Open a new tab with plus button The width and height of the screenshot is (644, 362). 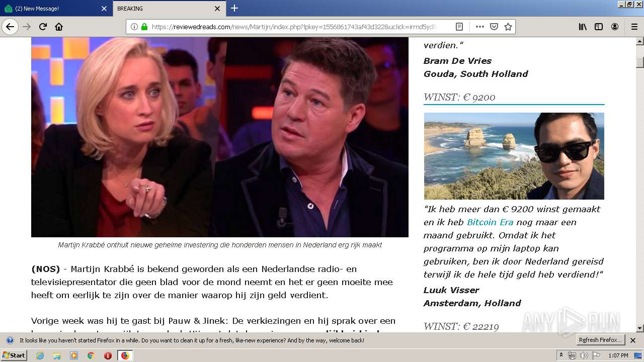(234, 8)
